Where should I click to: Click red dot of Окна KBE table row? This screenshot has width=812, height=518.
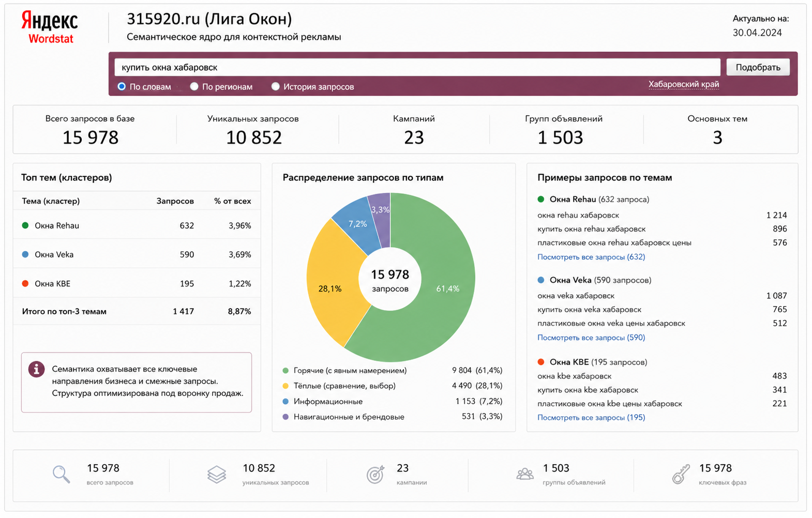[25, 283]
